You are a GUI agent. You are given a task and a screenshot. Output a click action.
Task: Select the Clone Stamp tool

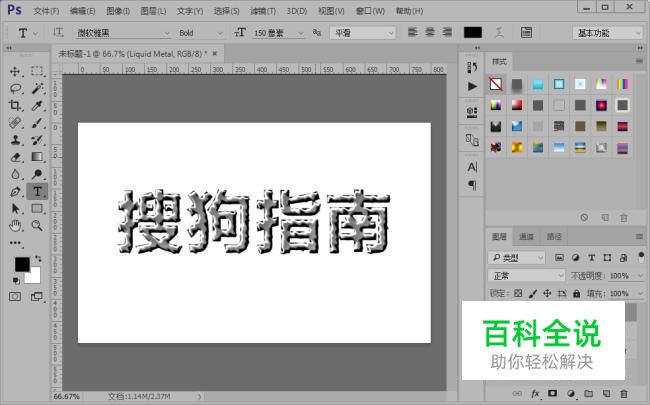pos(15,140)
